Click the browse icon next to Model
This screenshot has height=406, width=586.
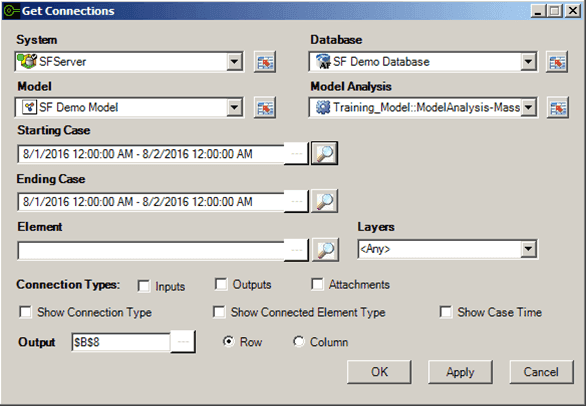(x=265, y=108)
